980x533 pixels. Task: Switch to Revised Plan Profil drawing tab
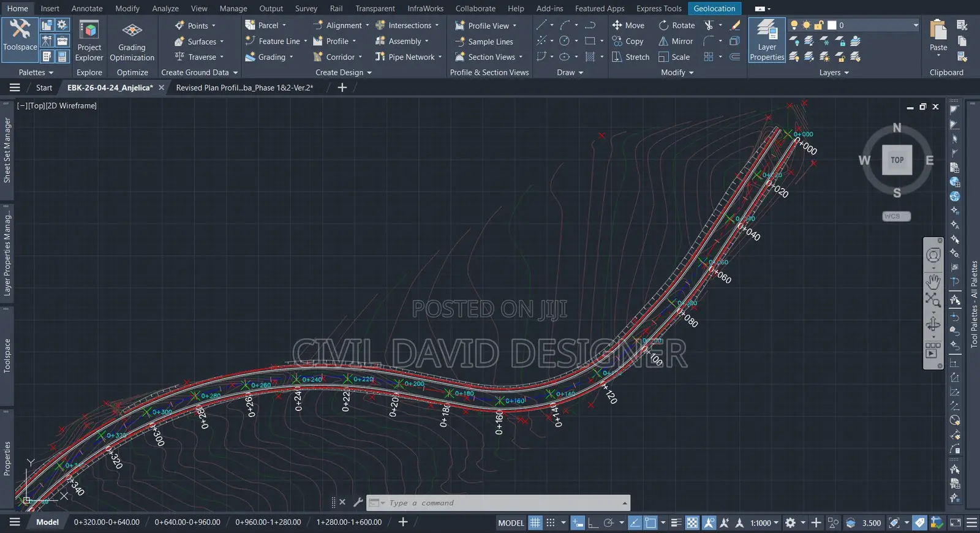point(244,88)
